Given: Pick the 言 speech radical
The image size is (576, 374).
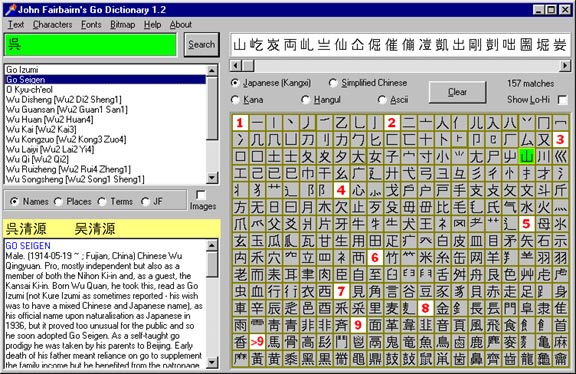Looking at the screenshot, I should 392,291.
